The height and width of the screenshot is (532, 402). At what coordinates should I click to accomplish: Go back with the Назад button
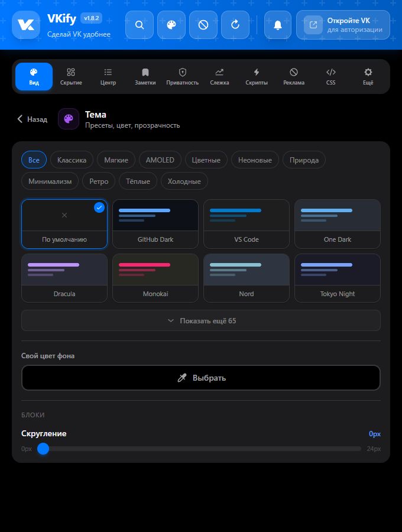[x=33, y=119]
